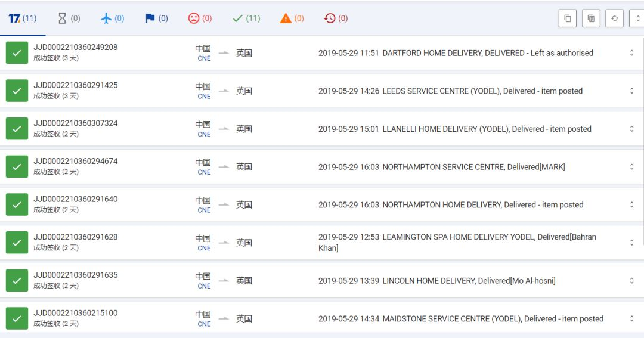Select the red sad-face undelivered filter
This screenshot has width=644, height=338.
[x=200, y=18]
